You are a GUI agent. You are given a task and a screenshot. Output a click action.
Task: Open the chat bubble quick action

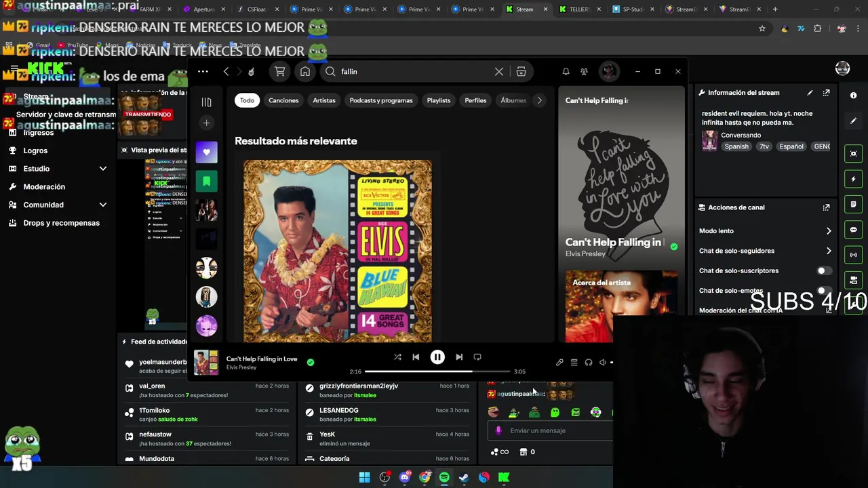(853, 230)
